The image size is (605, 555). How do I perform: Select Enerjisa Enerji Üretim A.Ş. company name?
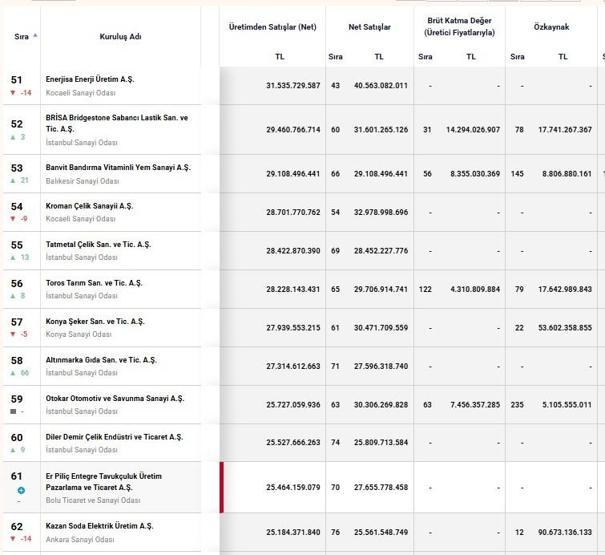pos(90,79)
